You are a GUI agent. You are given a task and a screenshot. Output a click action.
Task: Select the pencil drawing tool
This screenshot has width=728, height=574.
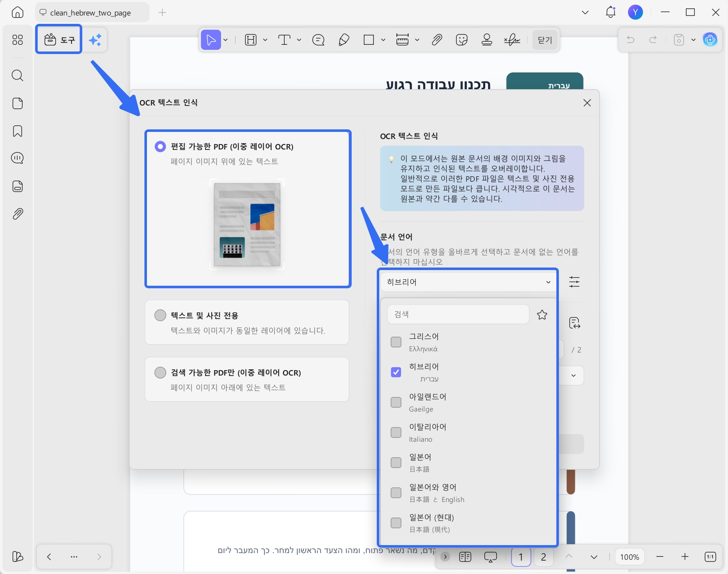point(344,40)
